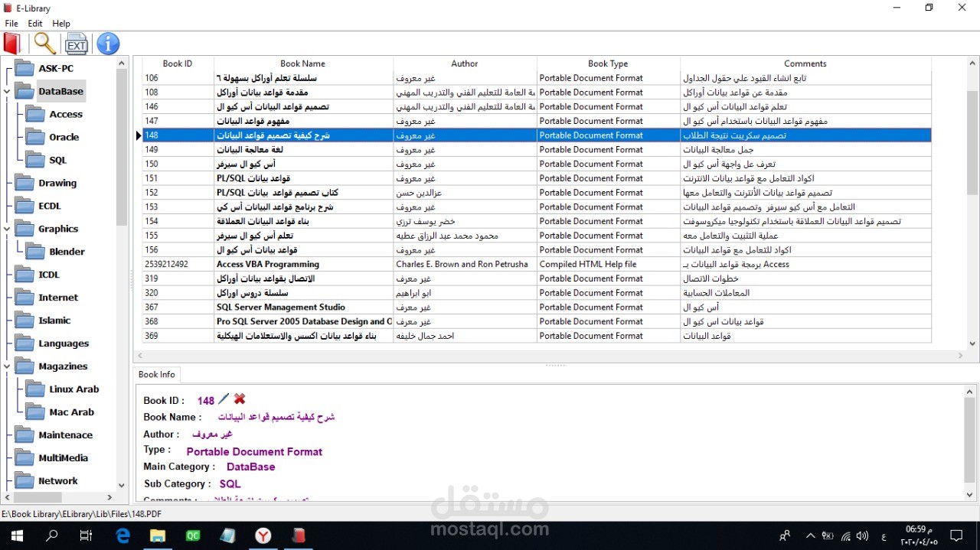Launch Edge browser from taskbar
The image size is (980, 550).
click(122, 535)
